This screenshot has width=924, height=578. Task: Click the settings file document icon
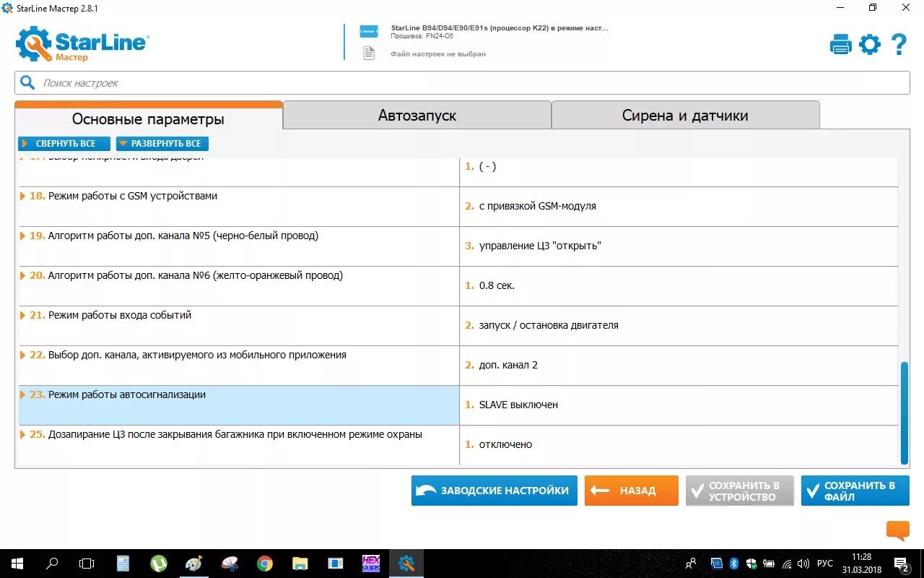(369, 53)
